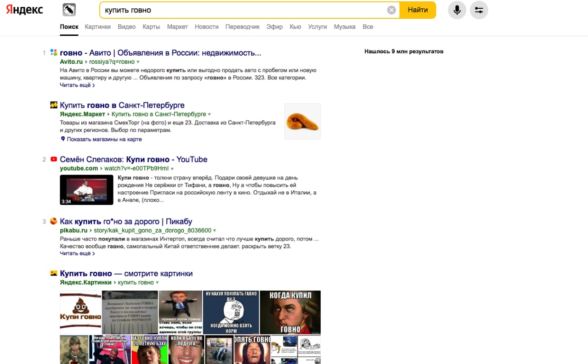Switch to the Маркет tab
588x364 pixels.
(177, 27)
